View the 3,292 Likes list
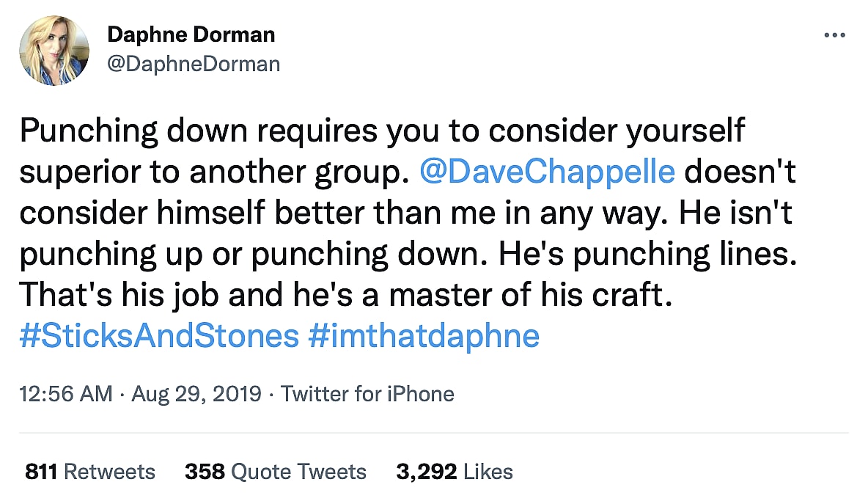The height and width of the screenshot is (504, 868). coord(455,471)
